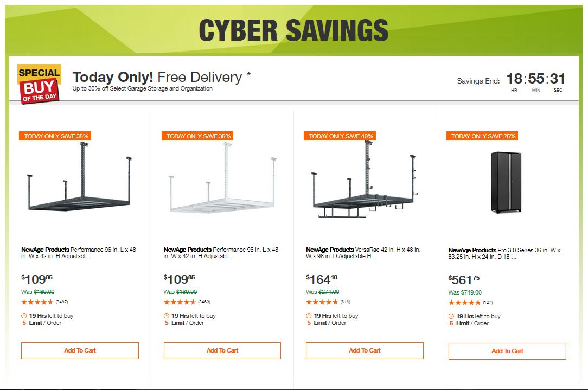Add the Pro 3.0 Series cabinet to cart
Image resolution: width=588 pixels, height=390 pixels.
click(507, 351)
